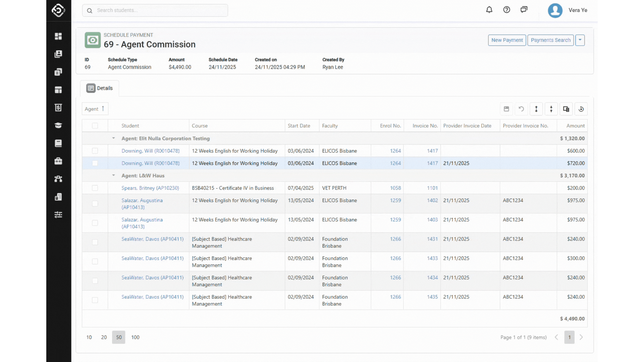Open the dashboard icon in sidebar
This screenshot has width=644, height=362.
(x=58, y=36)
